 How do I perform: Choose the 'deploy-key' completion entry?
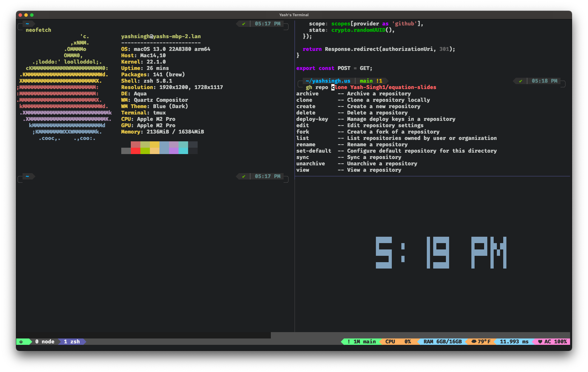click(x=376, y=119)
